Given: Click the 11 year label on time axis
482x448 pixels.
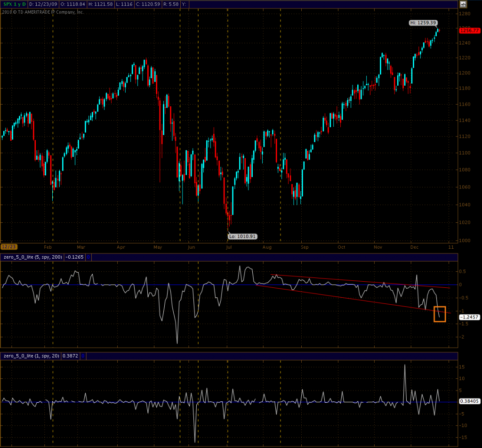Looking at the screenshot, I should tap(451, 247).
